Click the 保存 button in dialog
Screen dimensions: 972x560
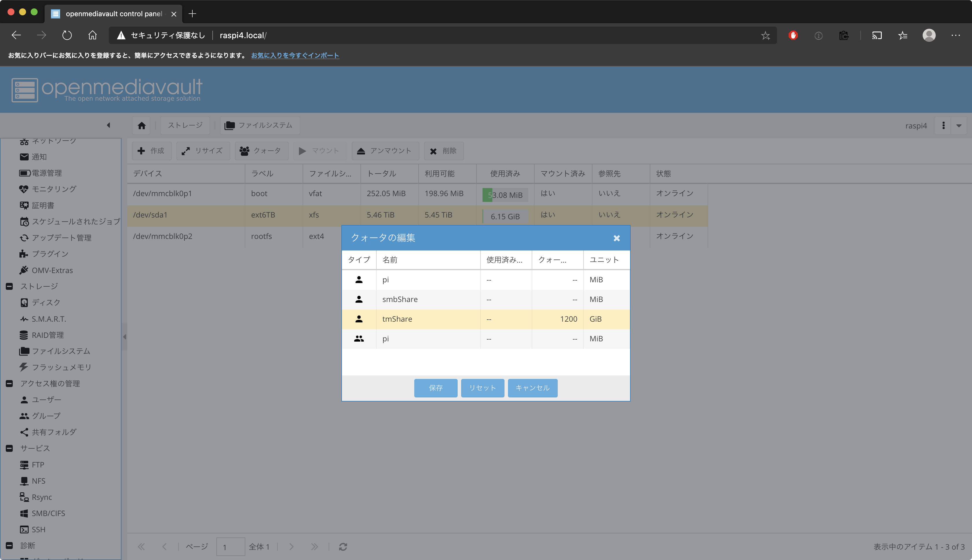pyautogui.click(x=435, y=388)
